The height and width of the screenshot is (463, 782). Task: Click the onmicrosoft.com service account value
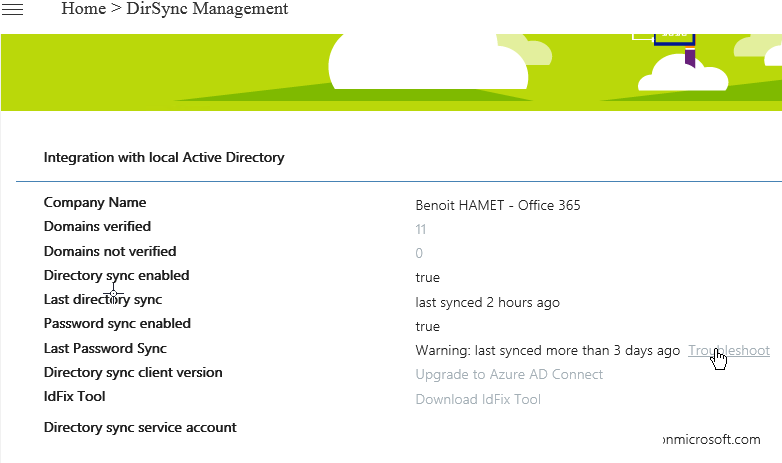pos(711,440)
